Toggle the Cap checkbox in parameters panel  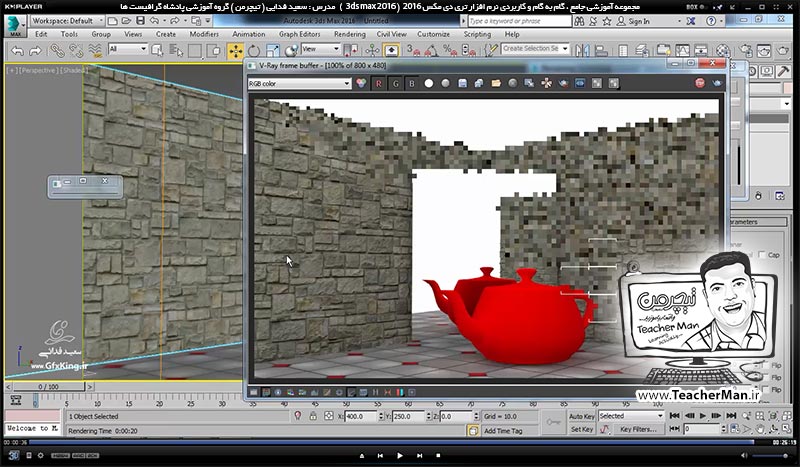[762, 255]
